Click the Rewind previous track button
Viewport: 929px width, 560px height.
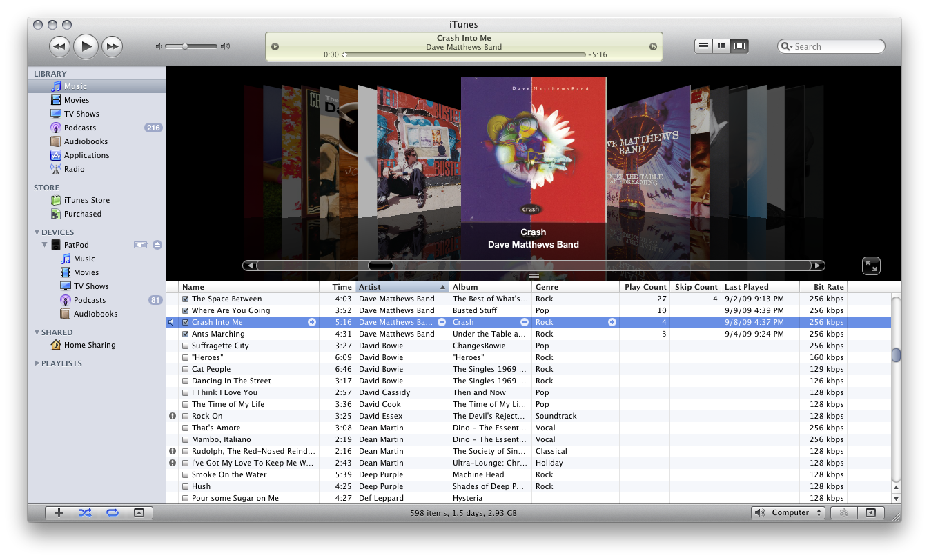coord(60,46)
